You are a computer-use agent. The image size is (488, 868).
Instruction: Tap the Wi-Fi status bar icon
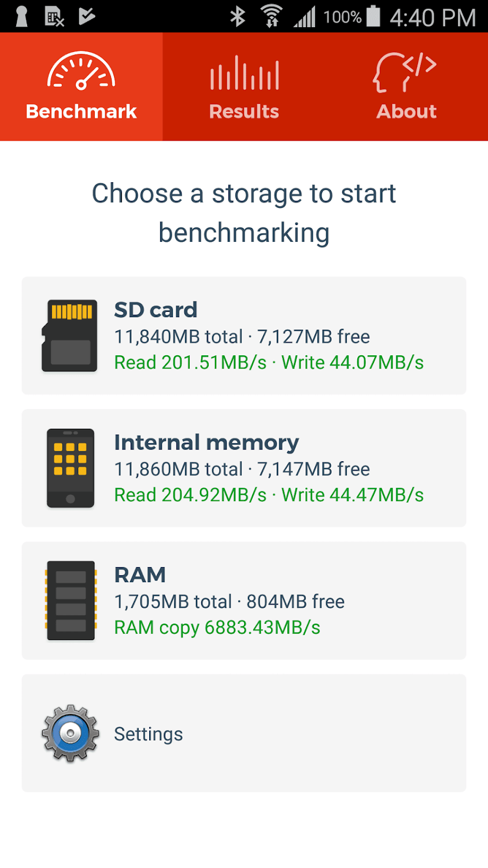coord(271,16)
